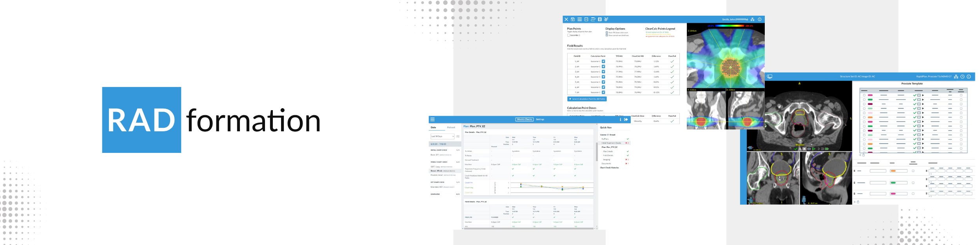Click the monitor icon in structure viewer header
This screenshot has width=980, height=245.
(x=769, y=77)
